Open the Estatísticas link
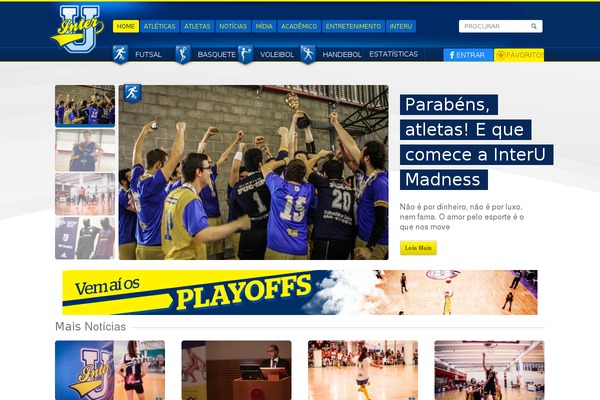600x400 pixels. (393, 54)
